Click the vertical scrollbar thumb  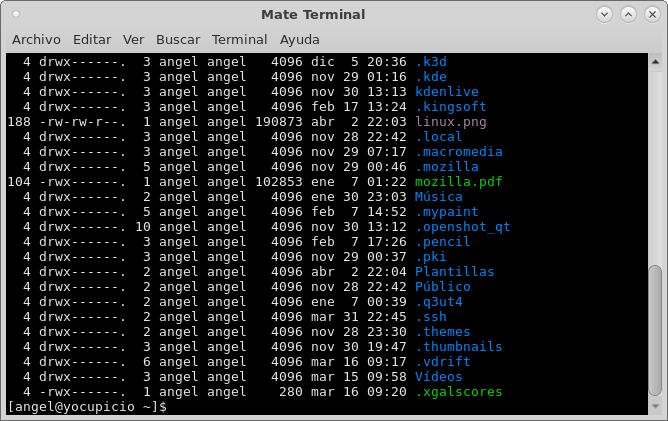pos(655,330)
